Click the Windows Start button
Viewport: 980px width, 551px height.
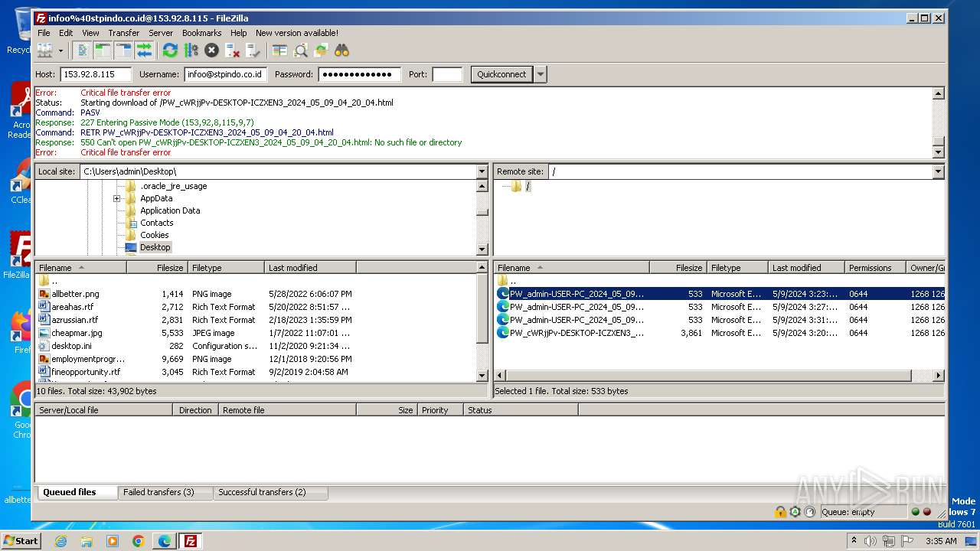tap(21, 541)
